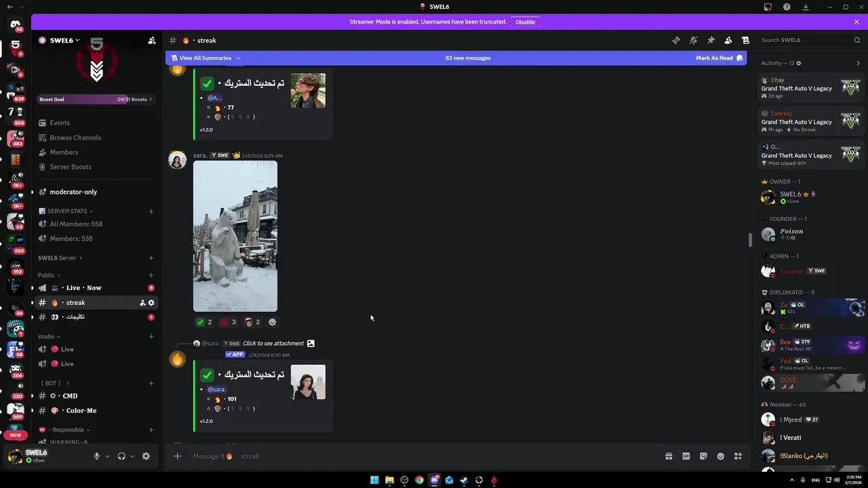Open @sara. mention in streak embed
This screenshot has width=868, height=488.
point(216,390)
